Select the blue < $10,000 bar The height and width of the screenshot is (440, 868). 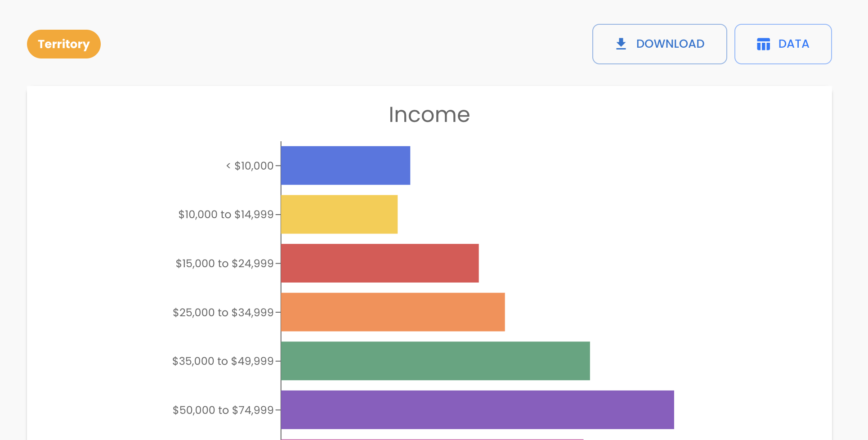coord(345,166)
